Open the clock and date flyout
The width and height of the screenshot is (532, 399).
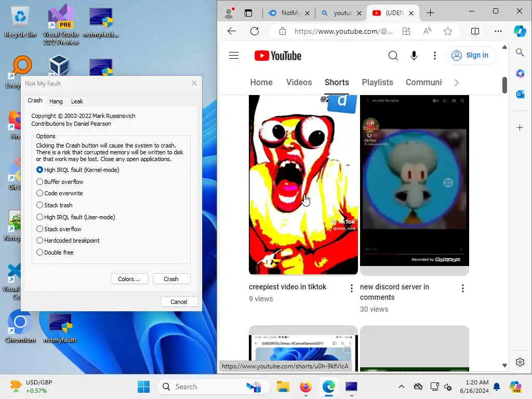click(x=474, y=387)
